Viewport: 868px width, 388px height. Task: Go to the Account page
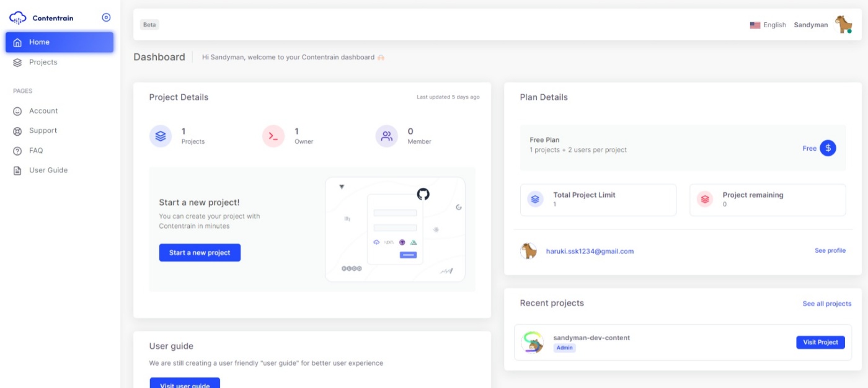[43, 111]
